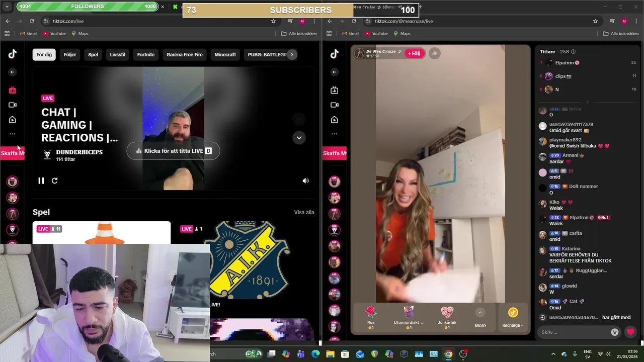Click Visa alla link in Spel section
Viewport: 644px width, 362px height.
coord(304,212)
